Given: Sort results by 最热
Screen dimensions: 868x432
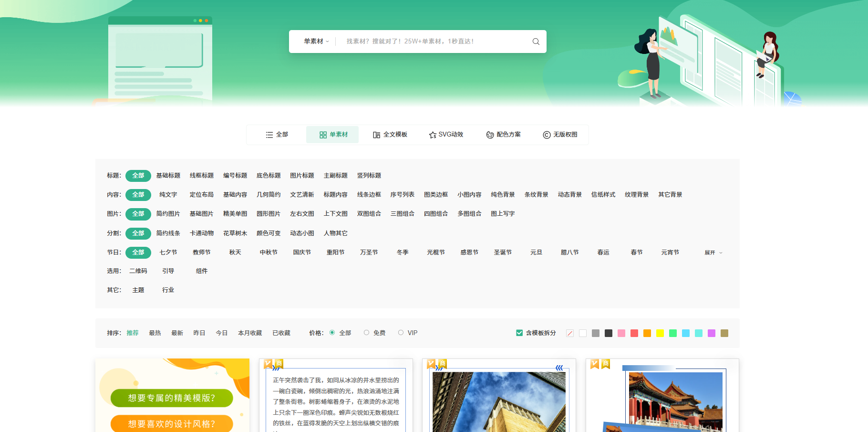Looking at the screenshot, I should click(x=155, y=333).
